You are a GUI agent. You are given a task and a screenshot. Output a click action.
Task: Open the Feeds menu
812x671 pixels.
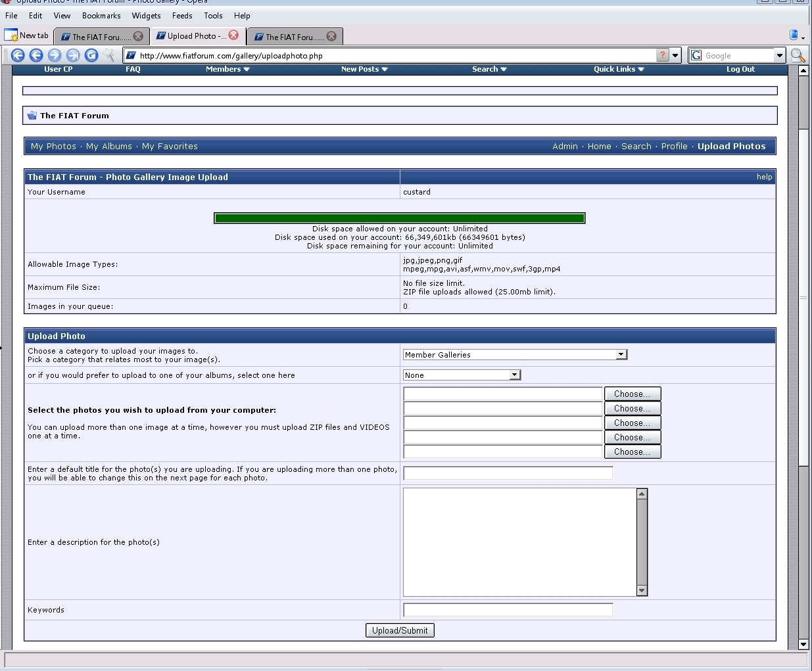pos(182,16)
